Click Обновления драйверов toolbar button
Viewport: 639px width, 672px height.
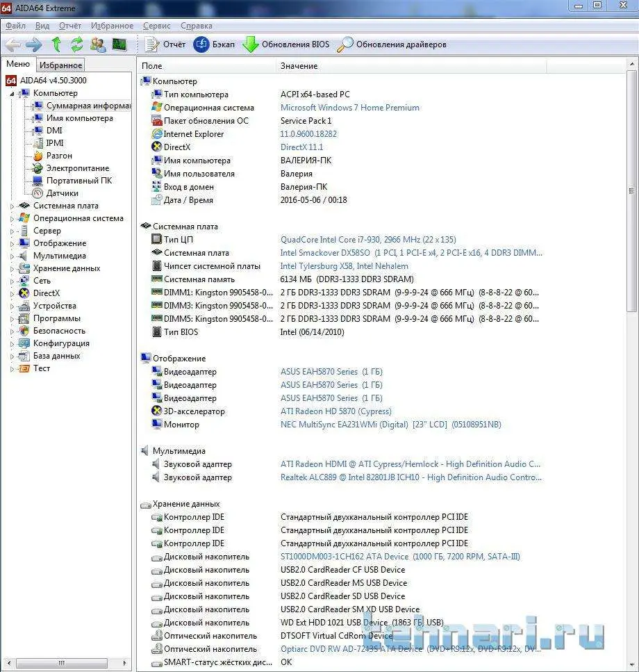[x=392, y=44]
